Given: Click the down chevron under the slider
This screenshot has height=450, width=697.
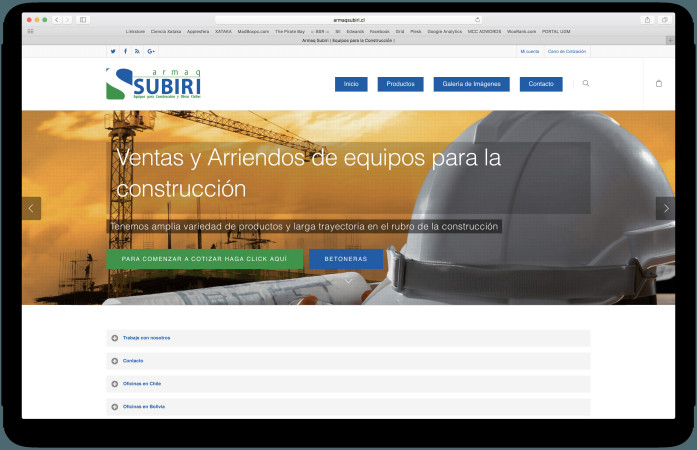Looking at the screenshot, I should 348,281.
